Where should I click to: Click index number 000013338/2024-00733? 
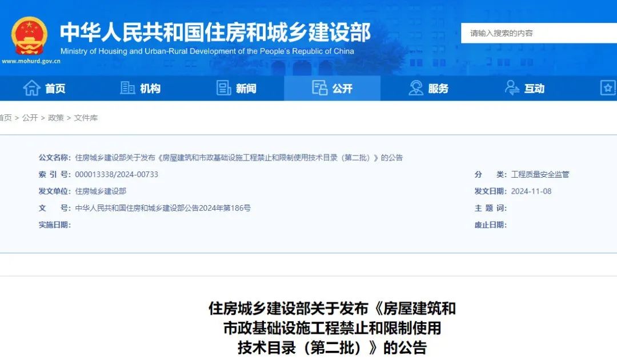click(117, 174)
